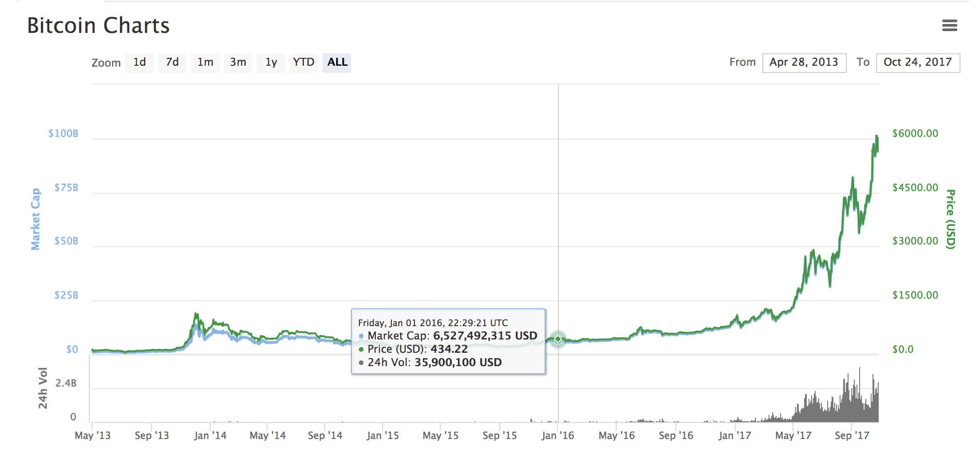Viewport: 980px width, 455px height.
Task: Click the Jan '17 date axis label
Action: coord(735,435)
